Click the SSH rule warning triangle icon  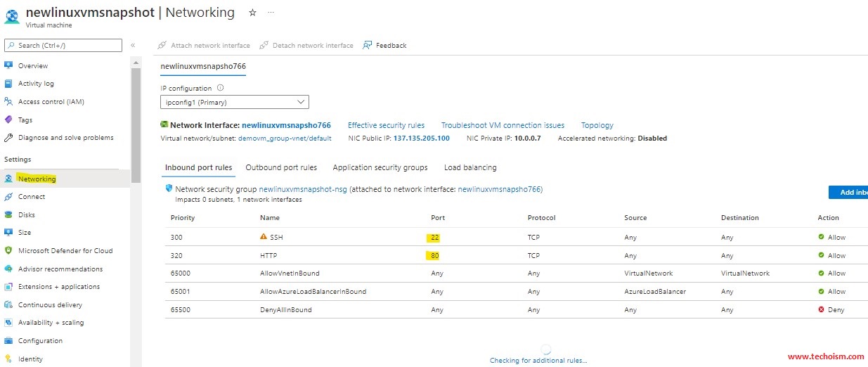[264, 237]
